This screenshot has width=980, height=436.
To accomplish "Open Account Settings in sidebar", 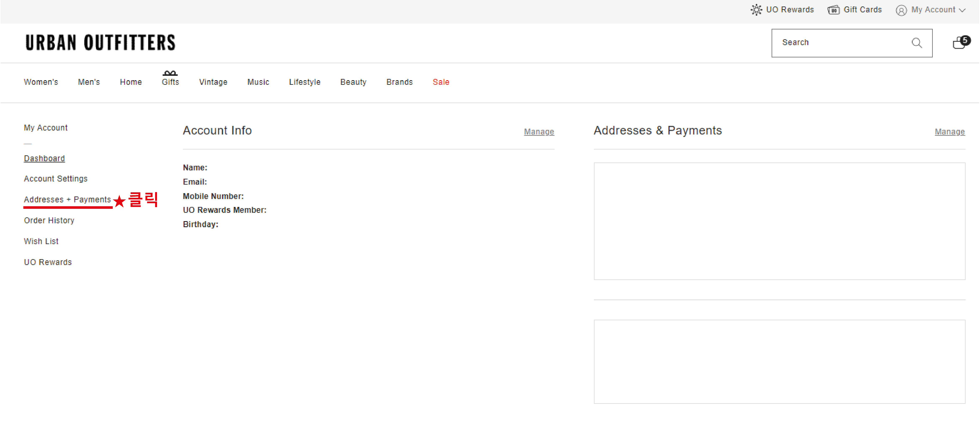I will 56,179.
